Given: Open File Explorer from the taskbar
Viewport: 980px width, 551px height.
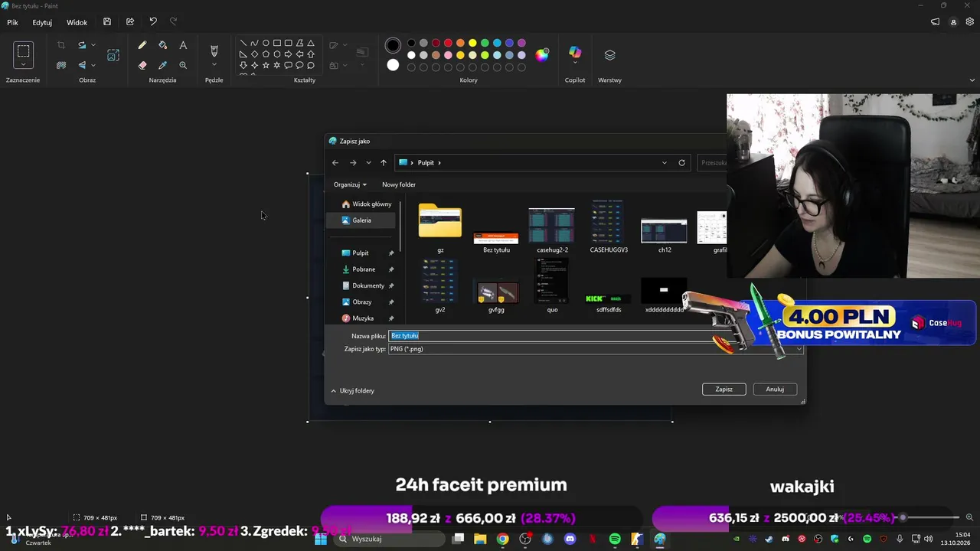Looking at the screenshot, I should [x=480, y=539].
